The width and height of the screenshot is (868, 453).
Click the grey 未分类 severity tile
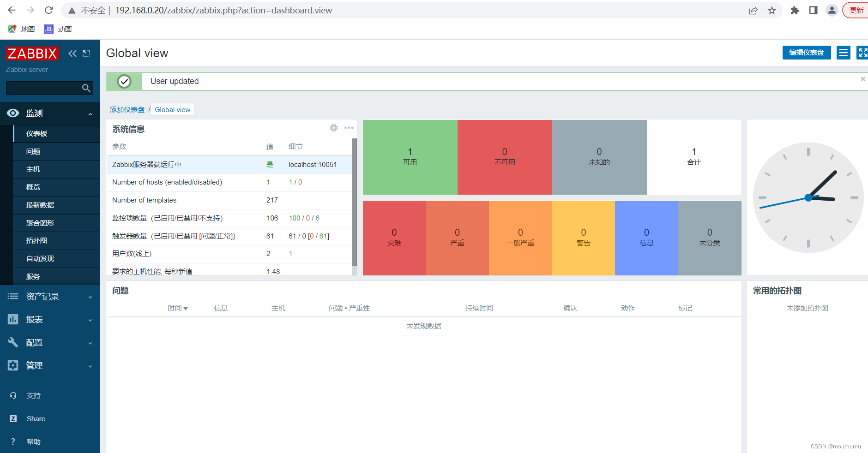pyautogui.click(x=710, y=238)
